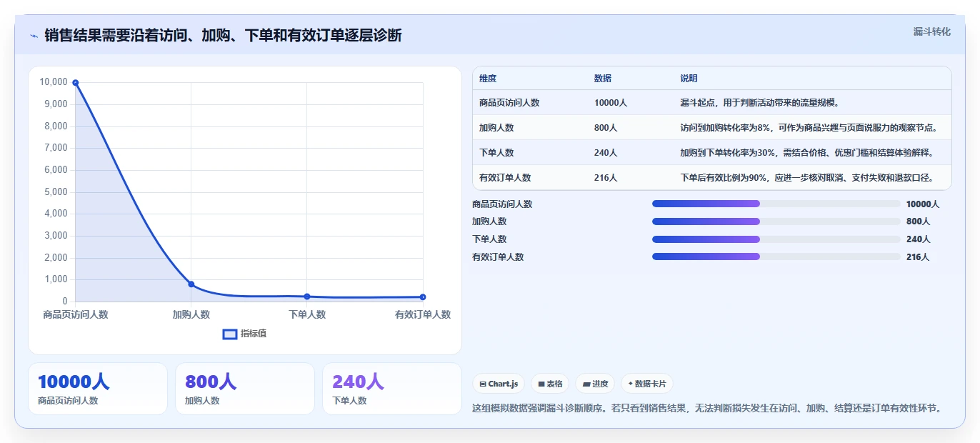Select the 800人 加购人数 card
980x443 pixels.
[x=245, y=389]
